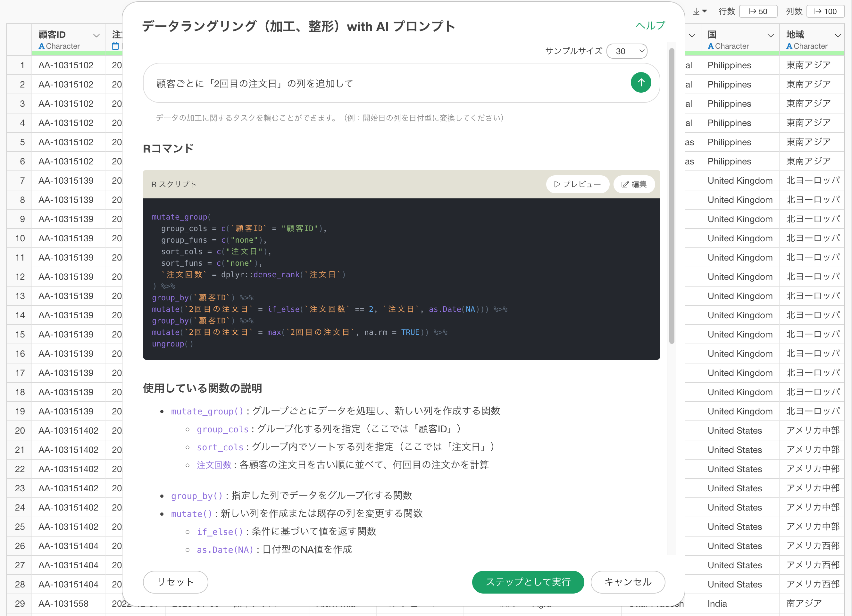The height and width of the screenshot is (616, 852).
Task: Expand the column chevron left of 国
Action: [x=692, y=35]
